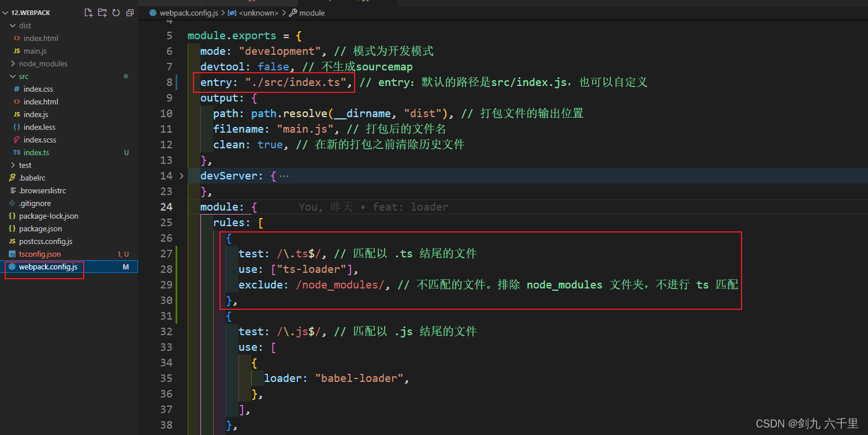Viewport: 868px width, 435px height.
Task: Click the CSS hash icon of index.css
Action: point(17,89)
